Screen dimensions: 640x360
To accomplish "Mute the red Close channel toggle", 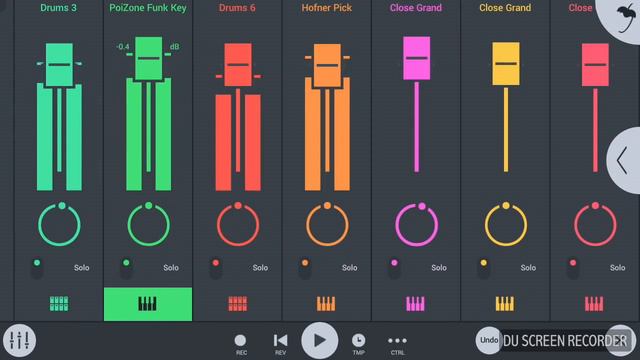I will (x=573, y=268).
